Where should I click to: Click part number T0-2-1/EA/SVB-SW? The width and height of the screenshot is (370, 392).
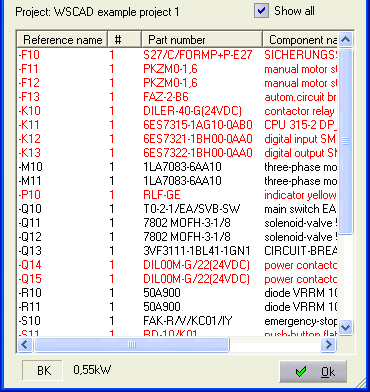pyautogui.click(x=192, y=209)
